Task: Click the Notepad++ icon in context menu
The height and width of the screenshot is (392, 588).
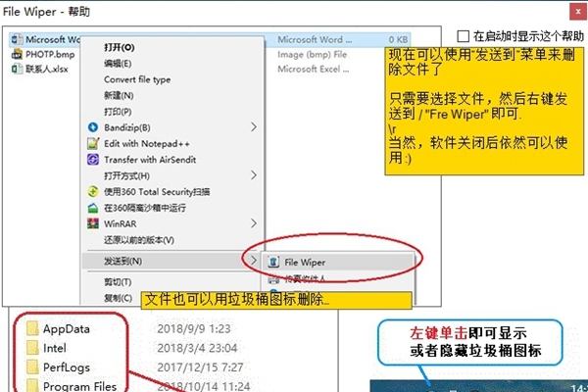Action: [x=93, y=144]
